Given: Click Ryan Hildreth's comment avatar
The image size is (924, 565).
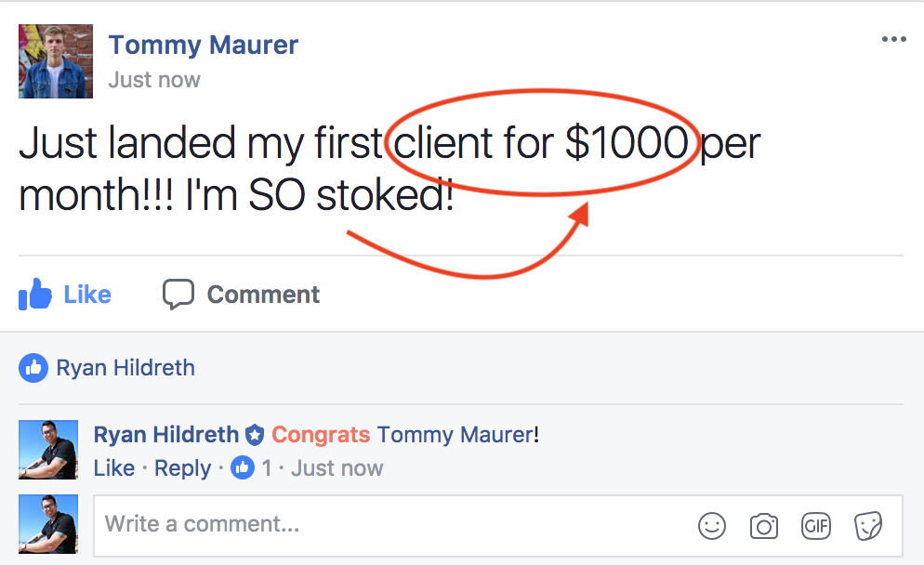Looking at the screenshot, I should coord(48,450).
